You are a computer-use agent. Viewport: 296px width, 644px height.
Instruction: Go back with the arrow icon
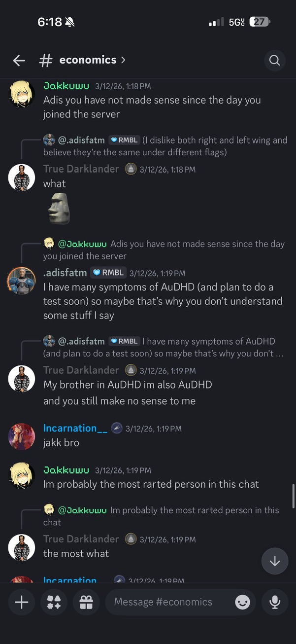(x=18, y=60)
